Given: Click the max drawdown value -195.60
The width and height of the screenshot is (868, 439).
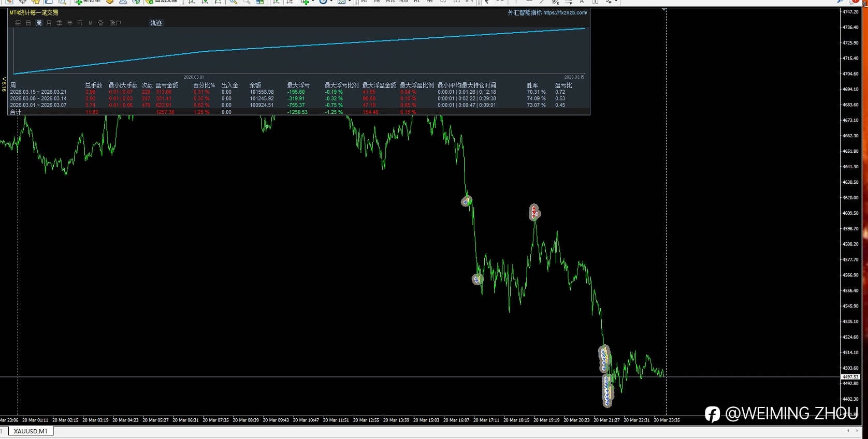Looking at the screenshot, I should coord(296,92).
